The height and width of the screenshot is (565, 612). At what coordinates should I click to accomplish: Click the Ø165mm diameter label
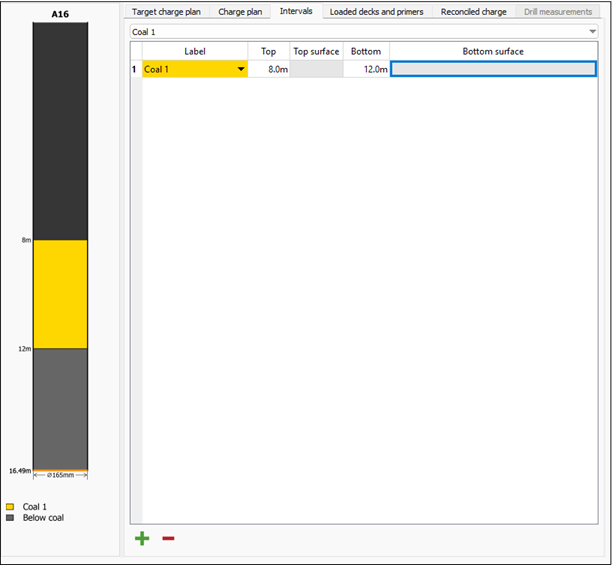pos(60,475)
